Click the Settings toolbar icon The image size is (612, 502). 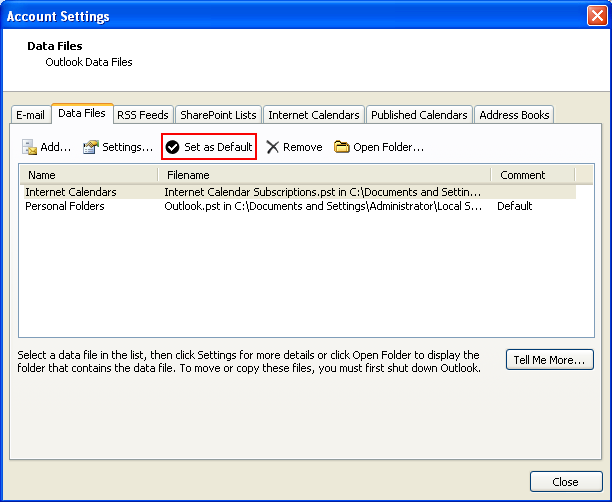click(x=91, y=147)
